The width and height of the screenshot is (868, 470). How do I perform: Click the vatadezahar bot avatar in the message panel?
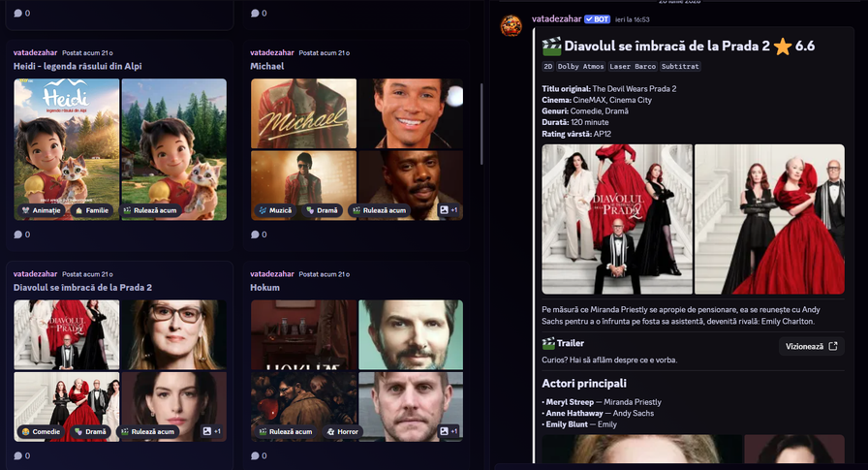[511, 25]
